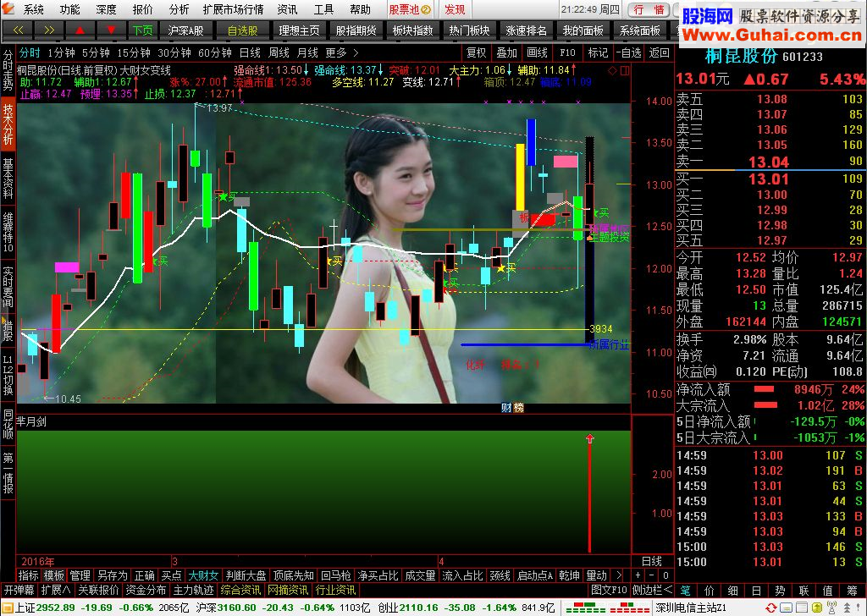
Task: Click the F10 company info button
Action: click(567, 53)
